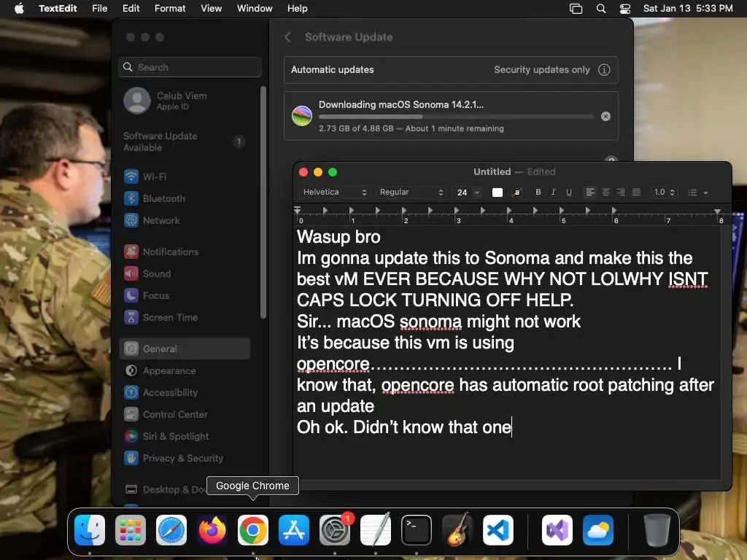The height and width of the screenshot is (560, 747).
Task: Open the App Store Dock icon
Action: pyautogui.click(x=294, y=530)
